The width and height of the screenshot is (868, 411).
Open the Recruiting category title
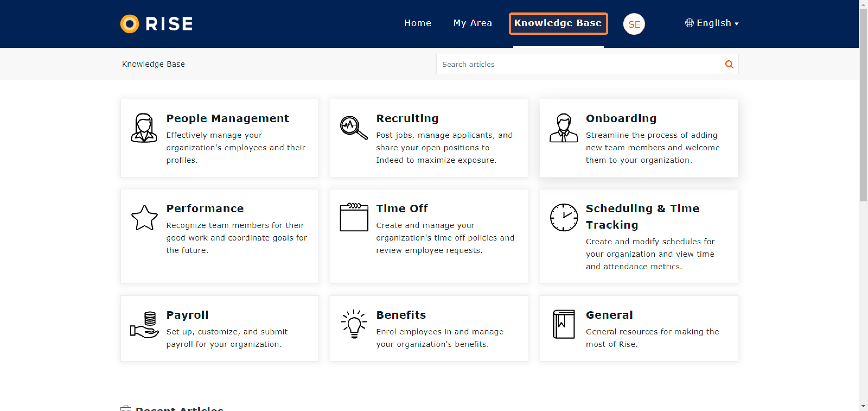[x=407, y=118]
